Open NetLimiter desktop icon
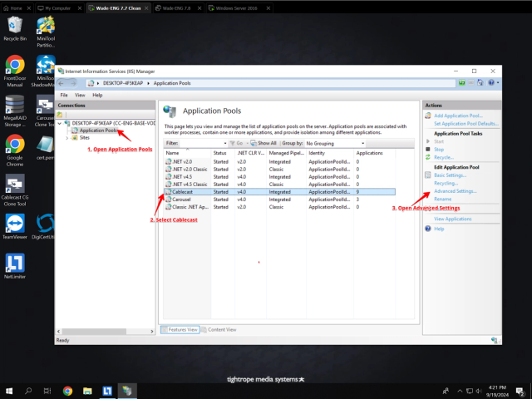This screenshot has width=532, height=399. tap(15, 266)
